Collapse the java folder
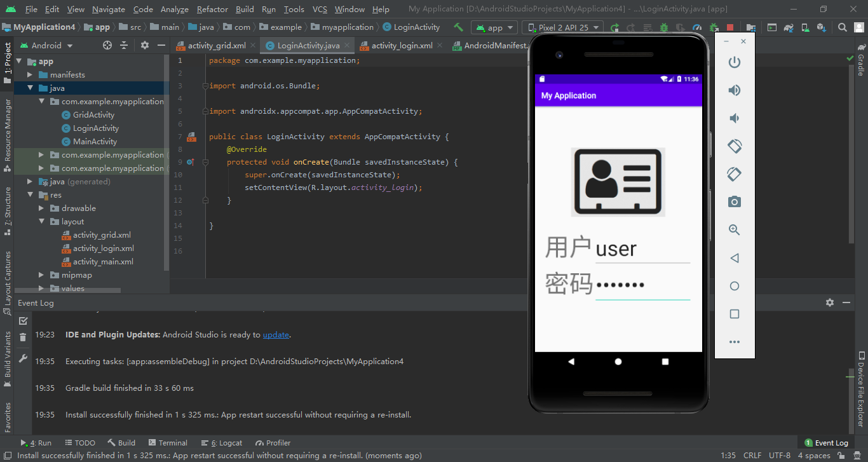This screenshot has width=868, height=462. pos(30,88)
